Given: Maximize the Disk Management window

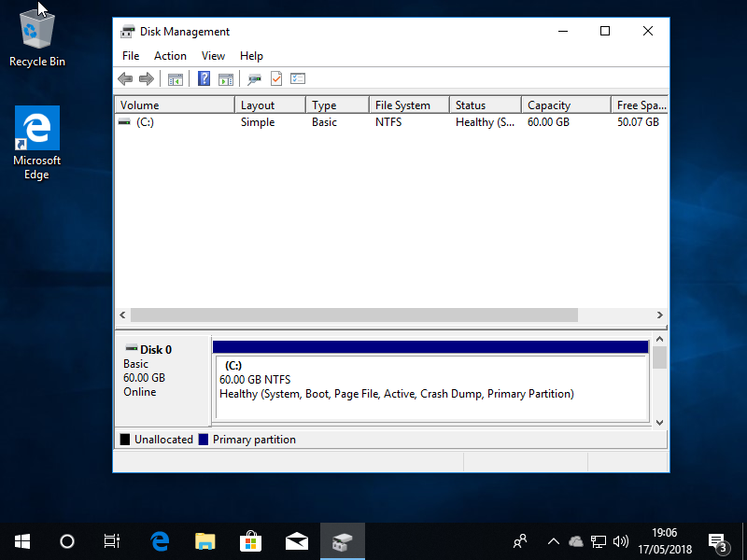Looking at the screenshot, I should [605, 31].
